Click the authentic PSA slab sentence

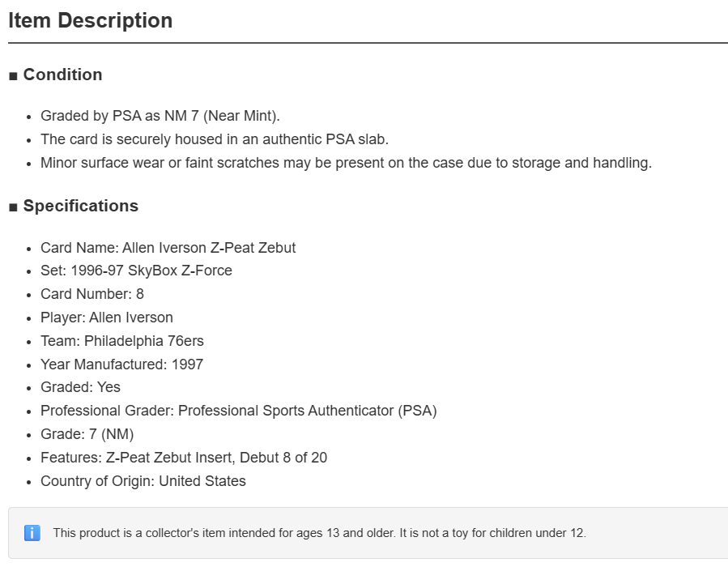(x=215, y=139)
